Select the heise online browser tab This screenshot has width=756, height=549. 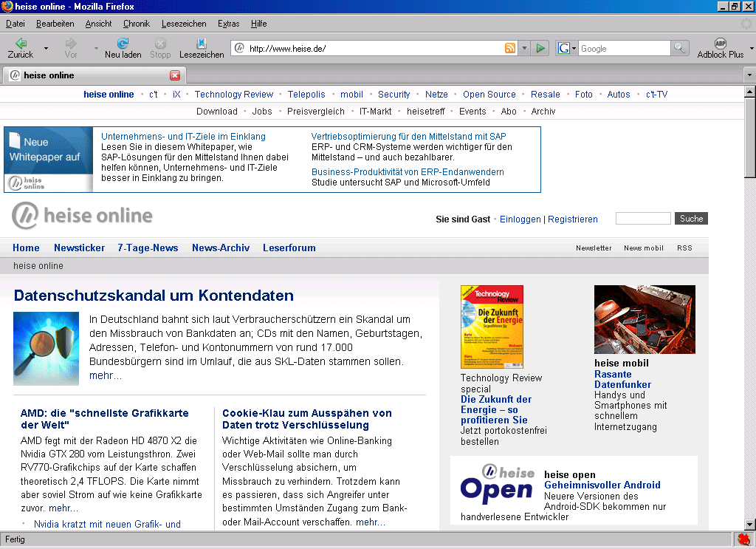tap(94, 75)
